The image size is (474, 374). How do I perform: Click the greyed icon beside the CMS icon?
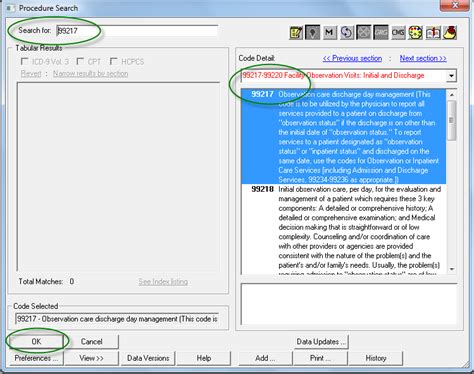[x=381, y=33]
